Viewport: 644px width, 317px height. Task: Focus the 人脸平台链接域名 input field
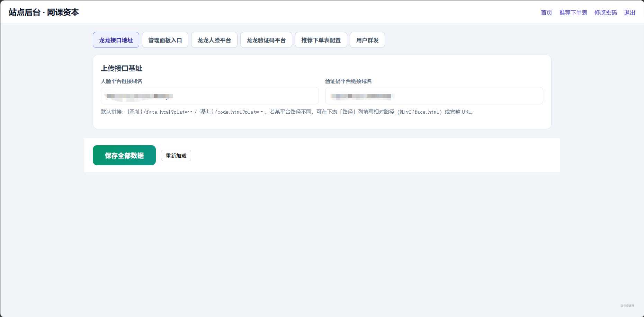coord(210,96)
